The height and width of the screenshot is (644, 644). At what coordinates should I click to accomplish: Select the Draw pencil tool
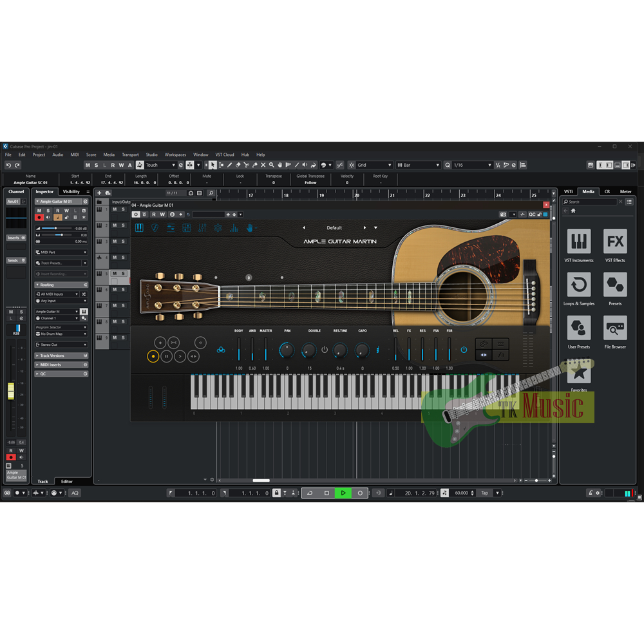(230, 165)
